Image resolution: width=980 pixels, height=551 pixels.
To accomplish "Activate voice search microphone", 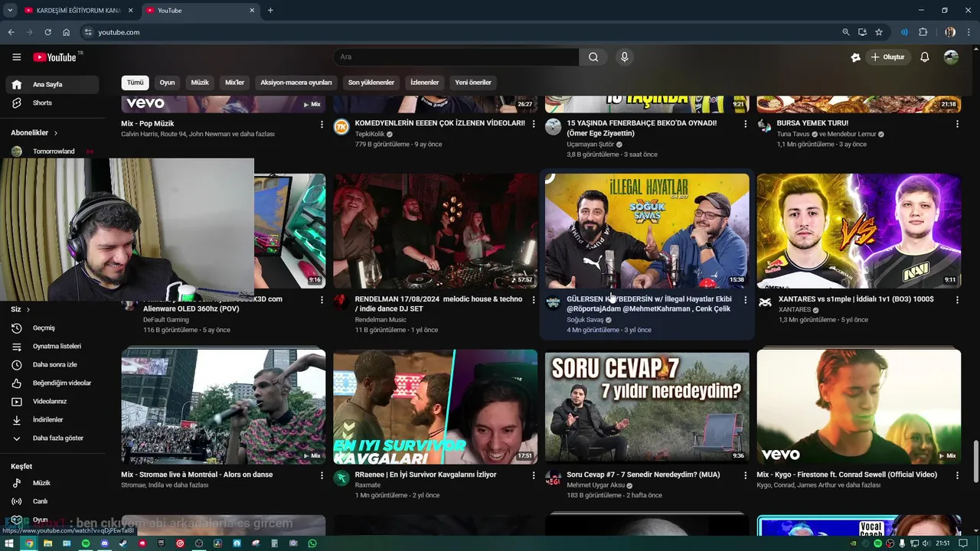I will [625, 57].
